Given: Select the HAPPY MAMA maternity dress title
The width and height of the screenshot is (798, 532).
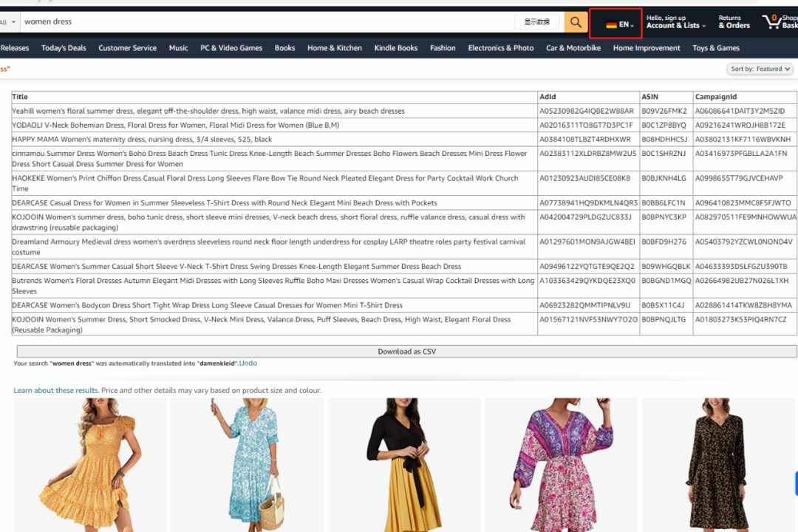Looking at the screenshot, I should 142,140.
